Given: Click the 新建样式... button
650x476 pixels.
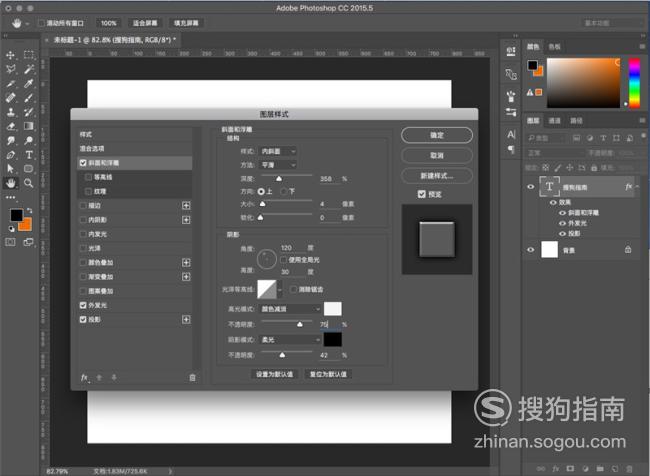Looking at the screenshot, I should [x=437, y=176].
